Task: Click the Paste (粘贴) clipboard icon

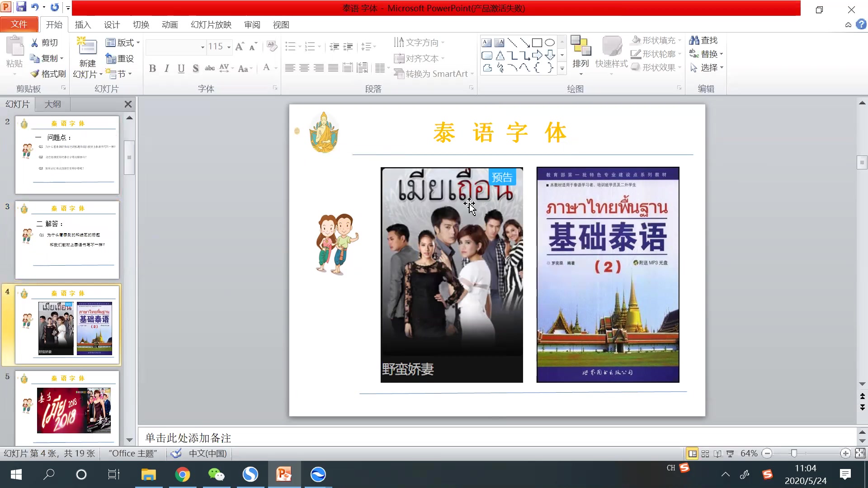Action: (x=14, y=47)
